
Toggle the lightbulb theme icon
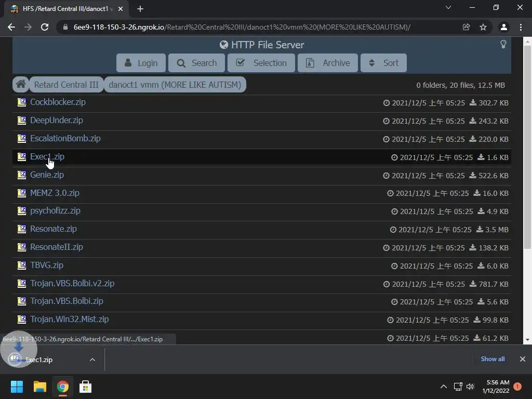(x=503, y=45)
